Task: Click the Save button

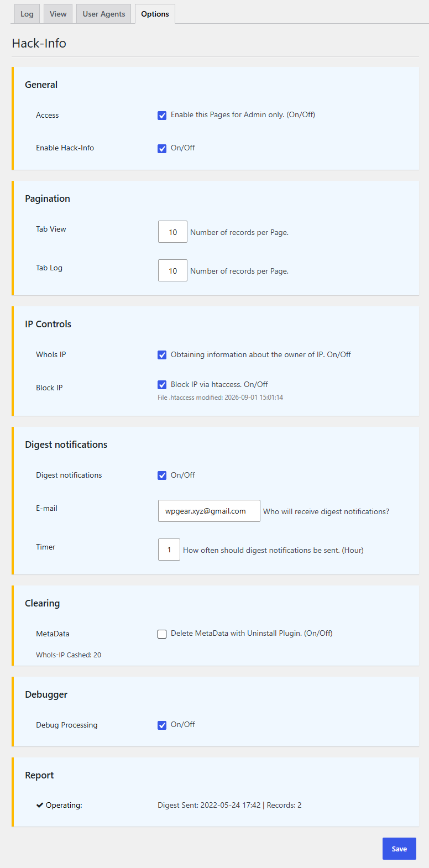Action: tap(399, 849)
